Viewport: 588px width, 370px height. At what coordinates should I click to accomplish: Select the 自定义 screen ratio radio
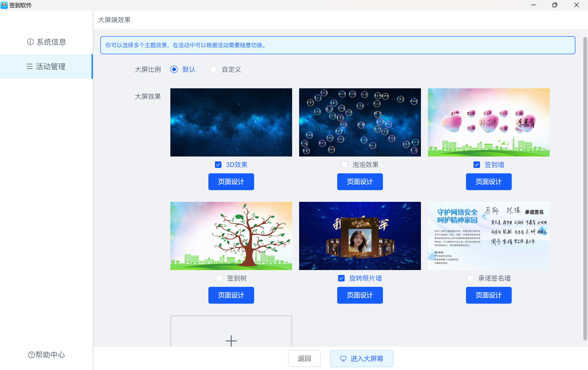pyautogui.click(x=213, y=70)
